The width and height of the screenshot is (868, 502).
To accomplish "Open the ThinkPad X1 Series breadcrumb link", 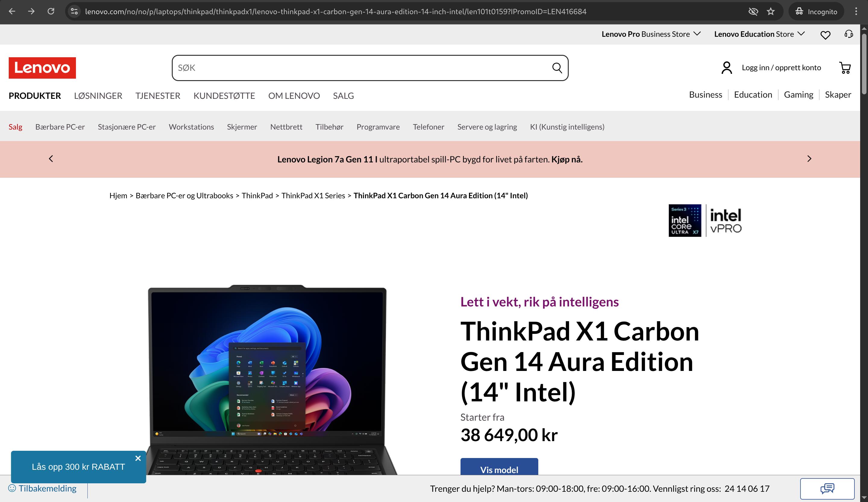I will pyautogui.click(x=313, y=196).
